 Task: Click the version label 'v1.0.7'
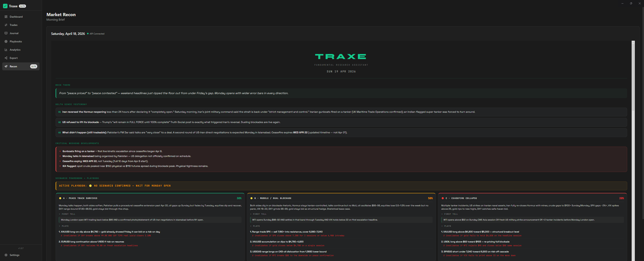(x=21, y=248)
